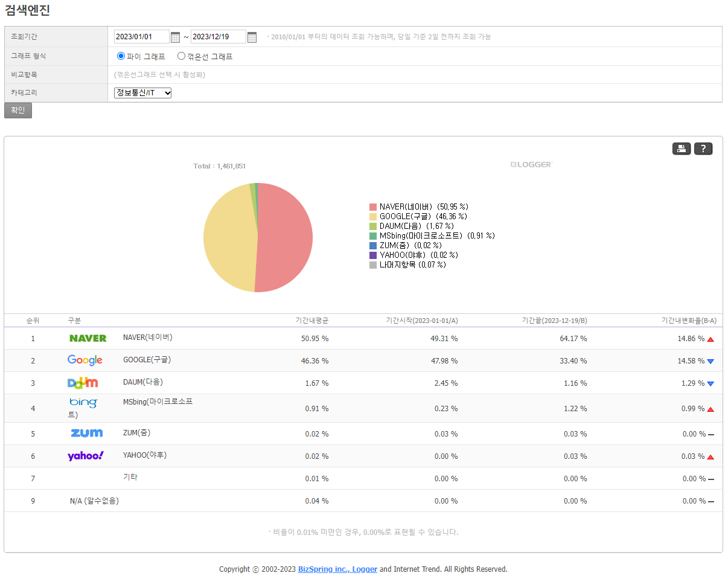Screen dimensions: 728x576
Task: Click the YAHOO legend color swatch
Action: pos(373,255)
